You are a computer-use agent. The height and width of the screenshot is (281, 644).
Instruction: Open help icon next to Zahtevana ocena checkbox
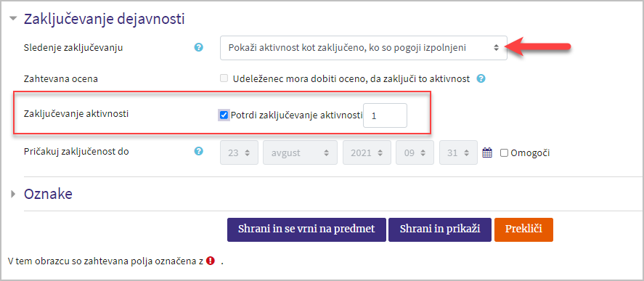pos(481,79)
